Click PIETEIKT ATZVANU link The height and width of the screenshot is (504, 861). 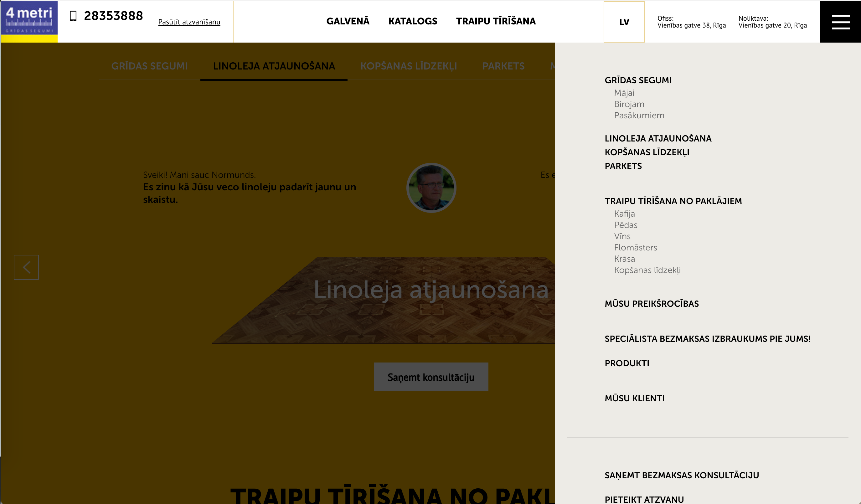[644, 499]
